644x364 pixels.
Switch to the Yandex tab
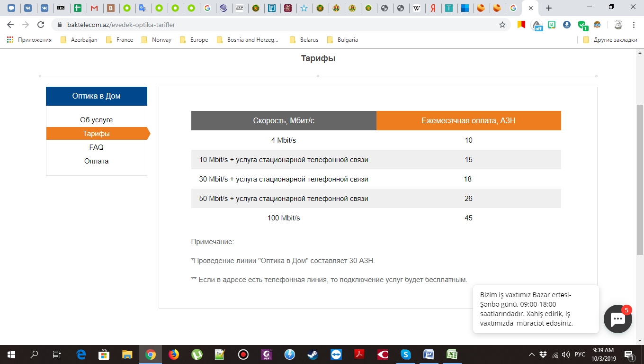click(432, 8)
